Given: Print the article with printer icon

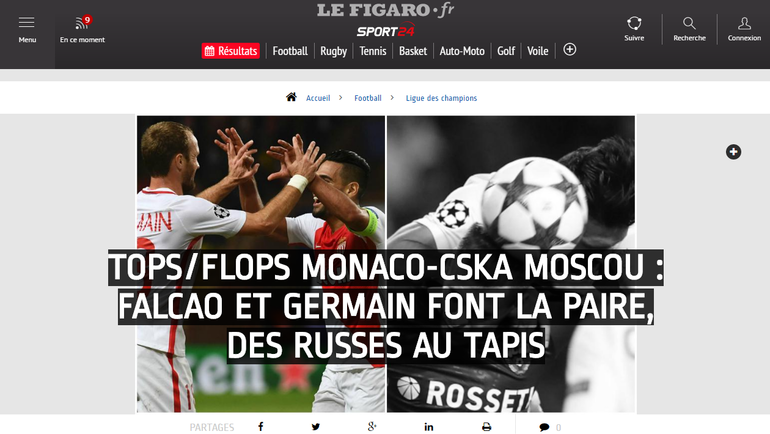Looking at the screenshot, I should [486, 427].
